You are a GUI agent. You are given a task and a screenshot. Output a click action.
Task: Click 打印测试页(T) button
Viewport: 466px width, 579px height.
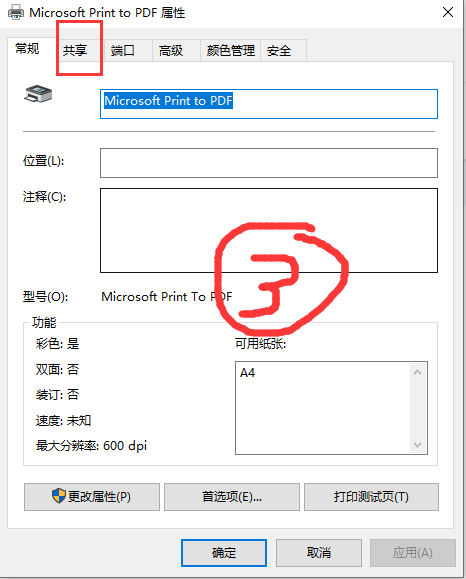(x=371, y=497)
